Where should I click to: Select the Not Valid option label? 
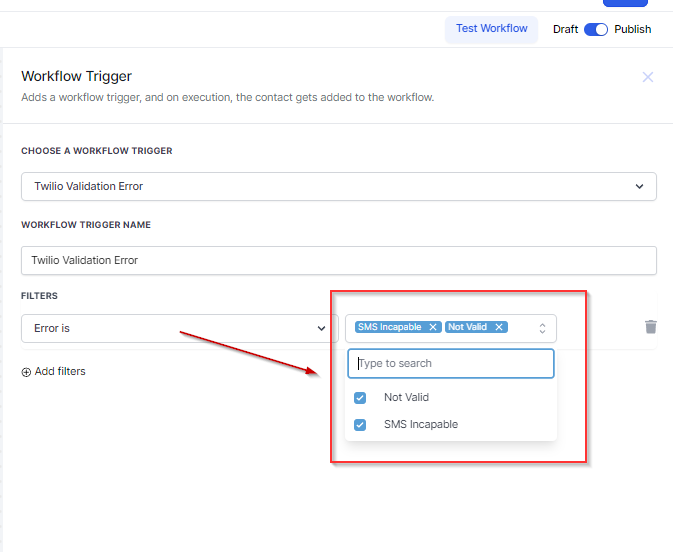pyautogui.click(x=406, y=397)
